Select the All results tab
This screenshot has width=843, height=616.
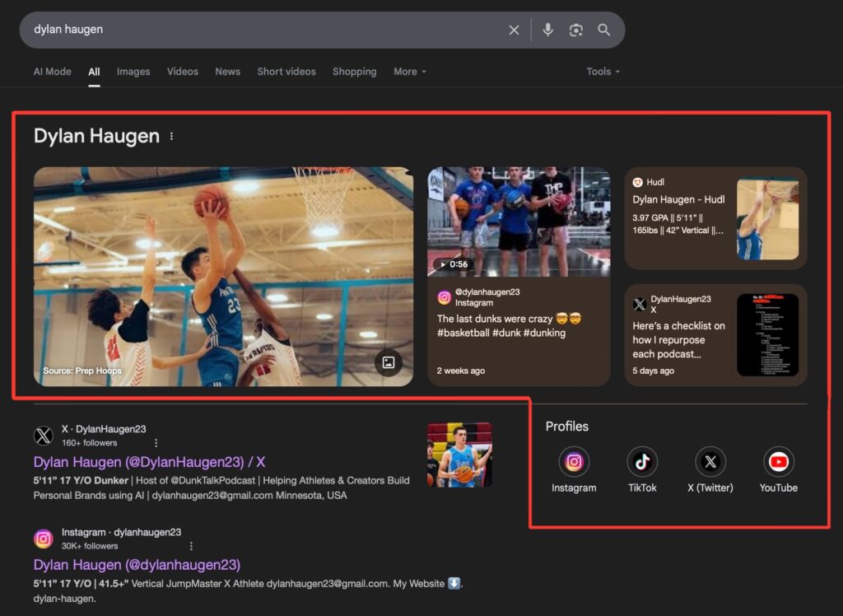tap(94, 72)
